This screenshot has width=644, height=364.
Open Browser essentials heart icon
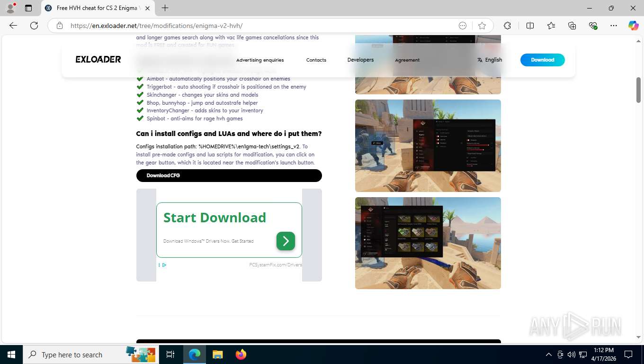click(593, 26)
